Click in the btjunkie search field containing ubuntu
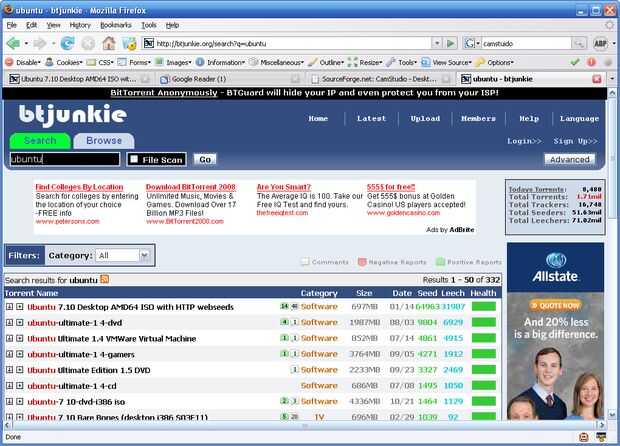The width and height of the screenshot is (620, 446). coord(64,159)
